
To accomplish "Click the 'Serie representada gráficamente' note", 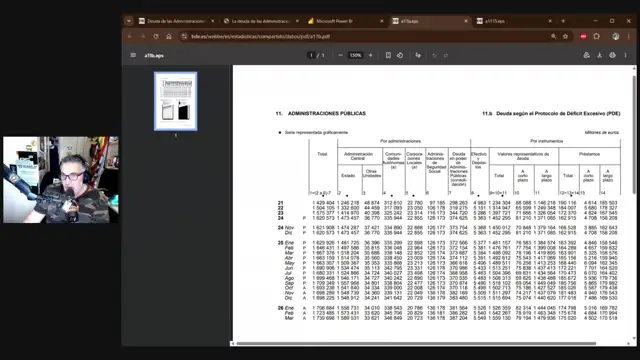I will 316,133.
